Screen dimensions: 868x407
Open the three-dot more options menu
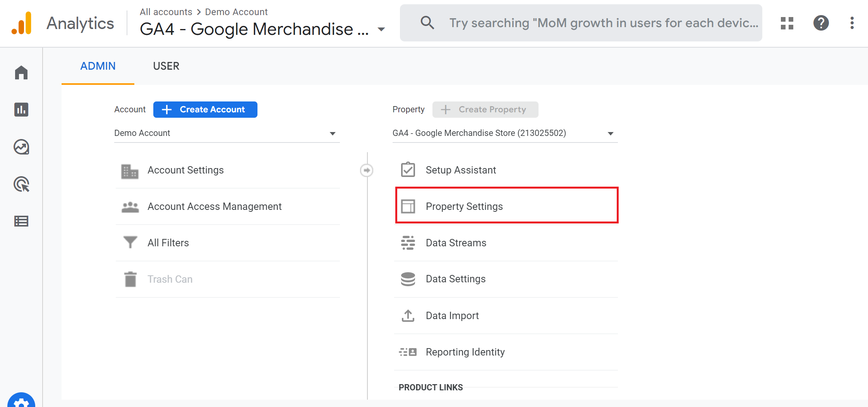point(852,23)
